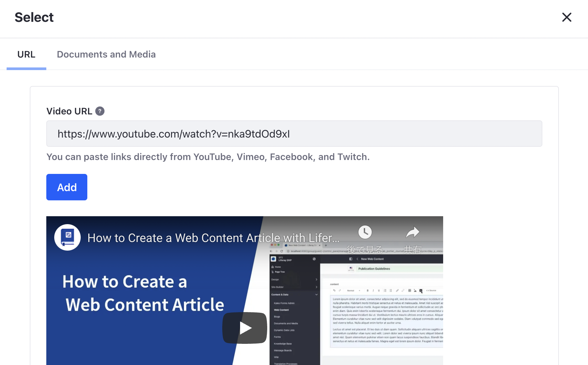Click the Lorem ipsum text block in the preview
The height and width of the screenshot is (365, 588).
[387, 311]
